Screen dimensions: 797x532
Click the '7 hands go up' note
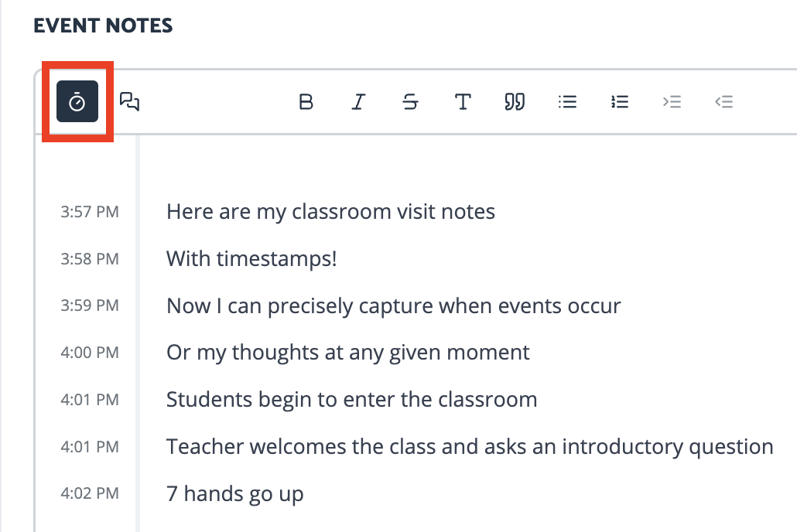coord(234,494)
